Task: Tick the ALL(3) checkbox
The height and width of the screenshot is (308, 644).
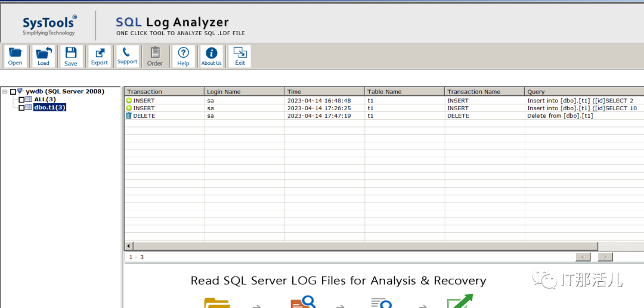Action: point(21,99)
